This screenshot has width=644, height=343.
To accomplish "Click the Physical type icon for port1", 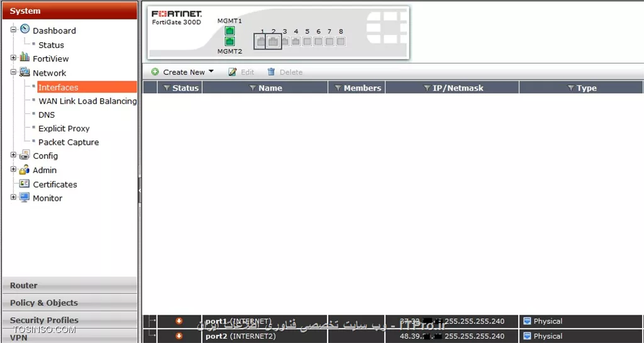I will pyautogui.click(x=528, y=321).
